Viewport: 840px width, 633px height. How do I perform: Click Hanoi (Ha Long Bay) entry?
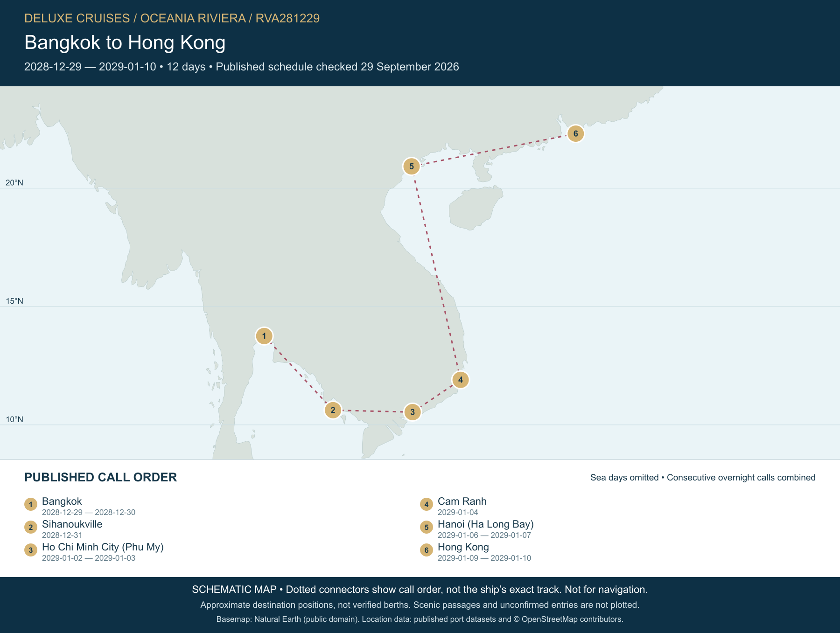[x=486, y=524]
